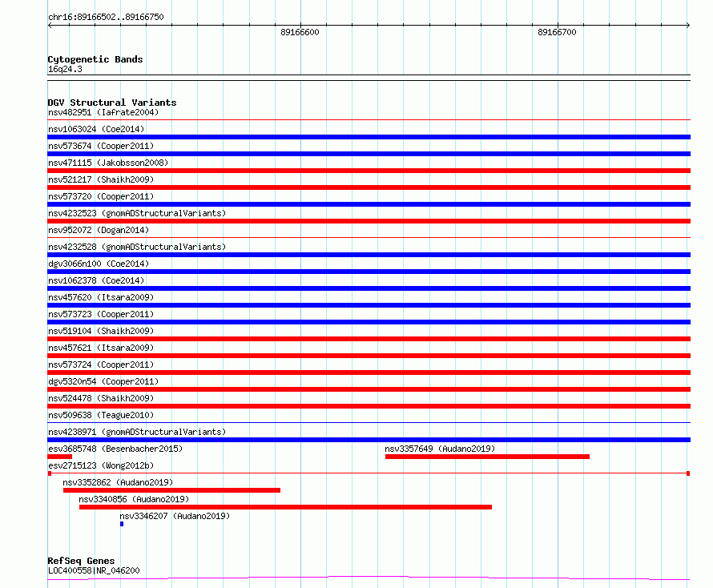Click the chr16:89166502..89166750 coordinate label

[106, 17]
